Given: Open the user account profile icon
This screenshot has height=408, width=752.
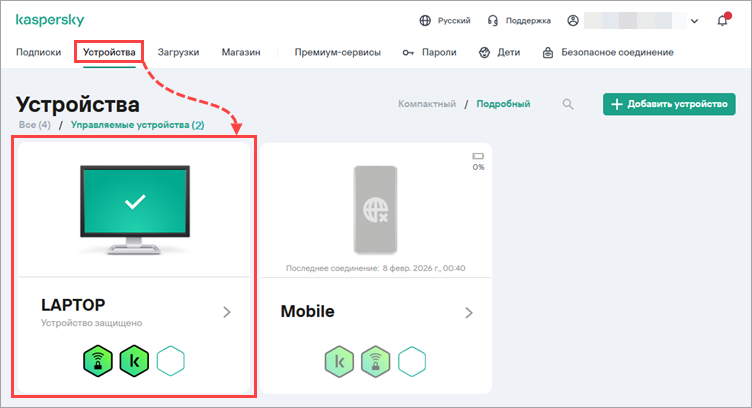Looking at the screenshot, I should coord(573,21).
